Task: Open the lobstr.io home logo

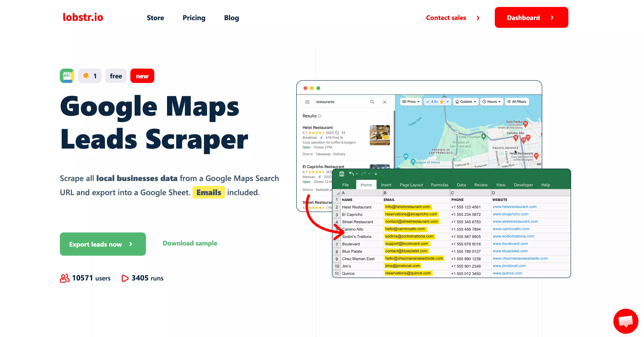Action: (83, 17)
